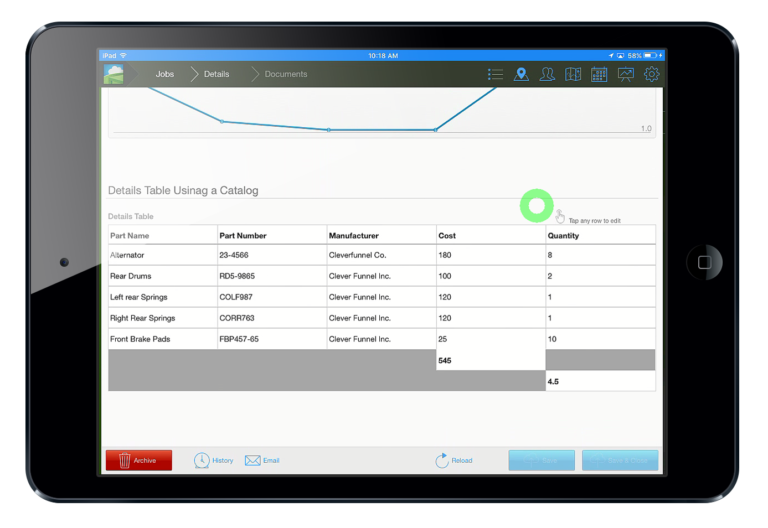Open the contacts people icon
768x528 pixels.
(x=547, y=74)
